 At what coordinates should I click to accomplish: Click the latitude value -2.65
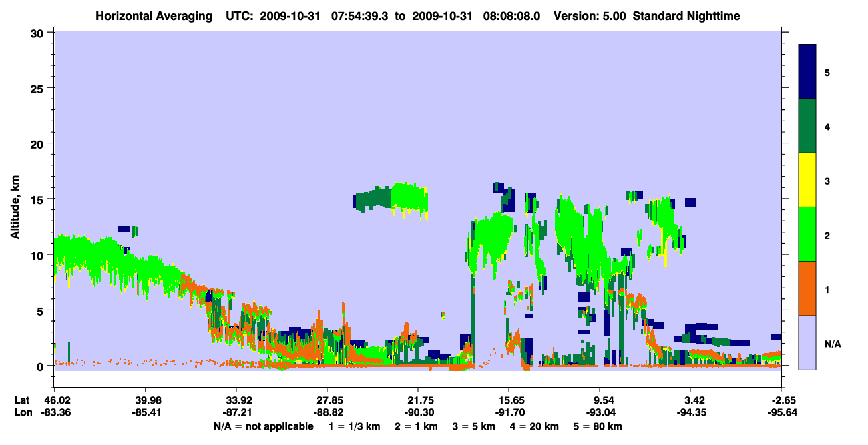781,400
